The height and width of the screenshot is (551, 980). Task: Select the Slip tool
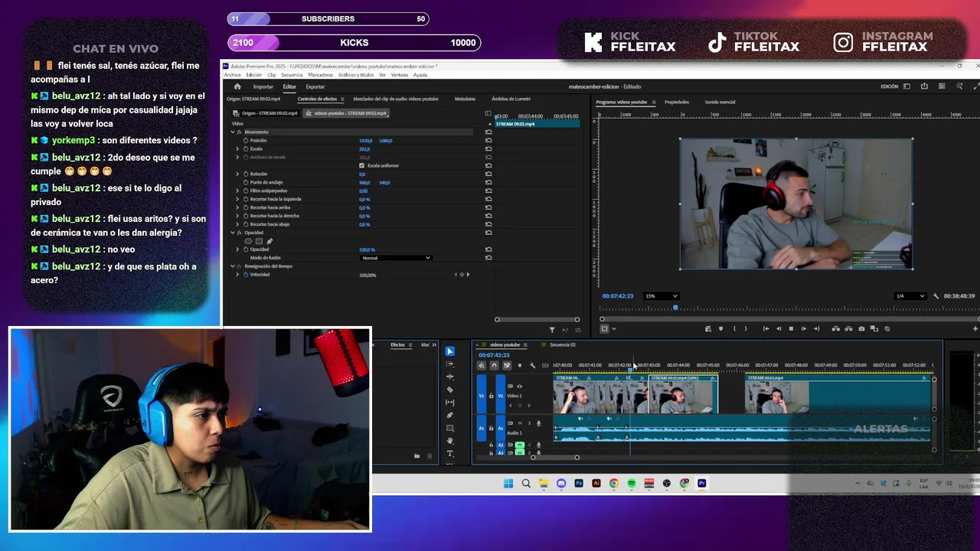click(450, 403)
